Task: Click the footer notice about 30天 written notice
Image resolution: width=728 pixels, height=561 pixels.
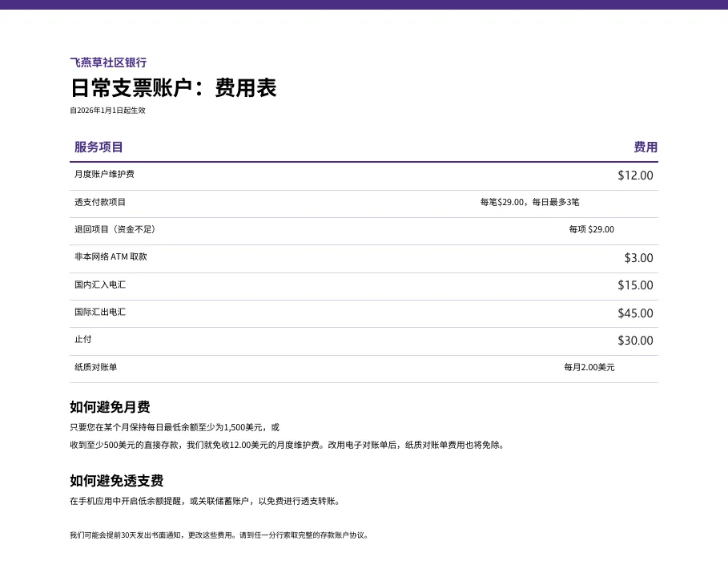Action: pyautogui.click(x=219, y=535)
